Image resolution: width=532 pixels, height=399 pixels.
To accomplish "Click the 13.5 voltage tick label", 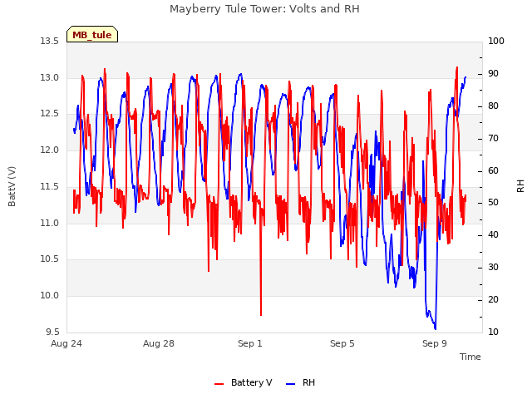I will point(50,41).
